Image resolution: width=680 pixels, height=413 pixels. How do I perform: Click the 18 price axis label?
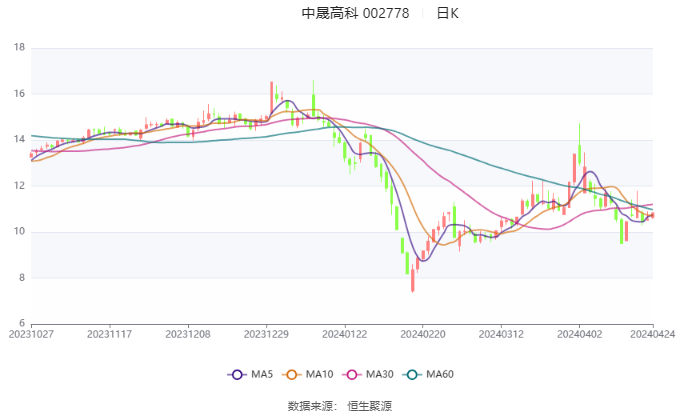tap(20, 47)
